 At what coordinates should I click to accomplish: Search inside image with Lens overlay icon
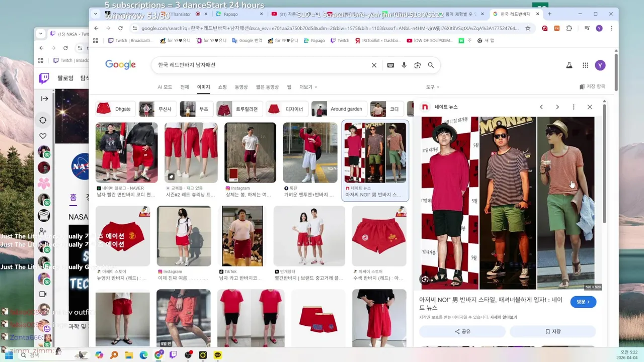[425, 280]
